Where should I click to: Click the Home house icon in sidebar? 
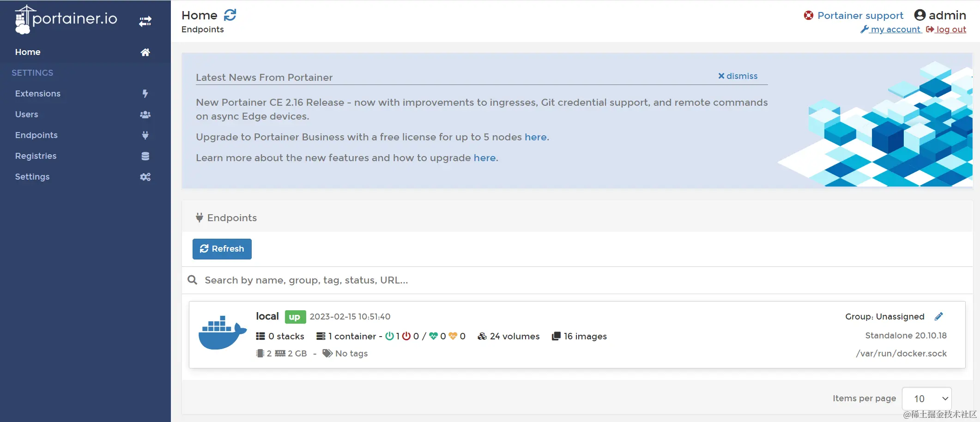145,52
